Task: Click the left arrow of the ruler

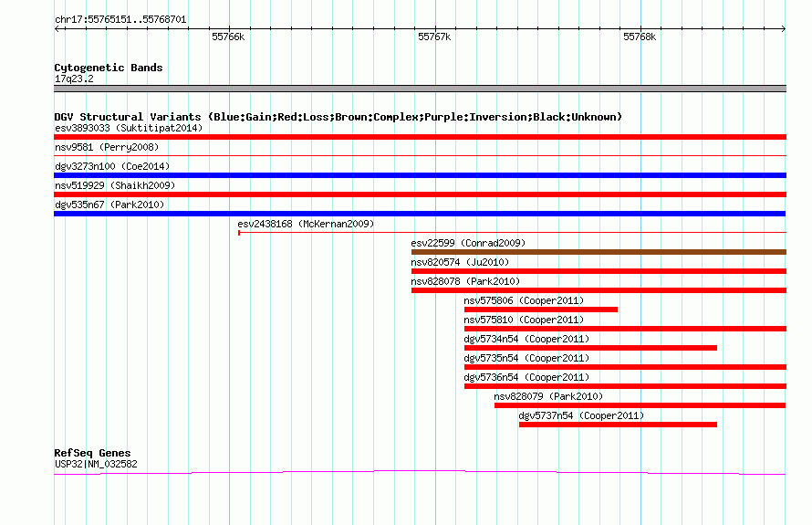Action: (57, 28)
